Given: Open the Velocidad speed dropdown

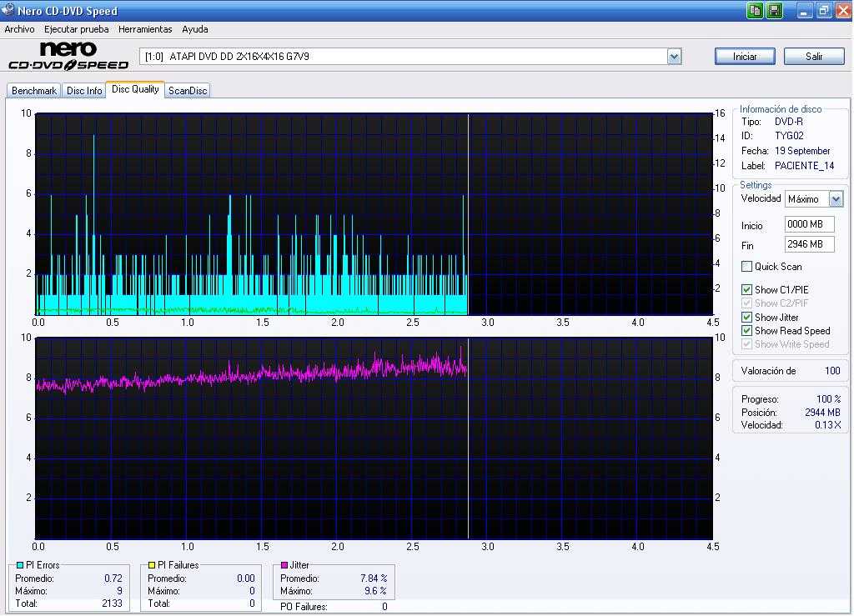Looking at the screenshot, I should point(836,199).
